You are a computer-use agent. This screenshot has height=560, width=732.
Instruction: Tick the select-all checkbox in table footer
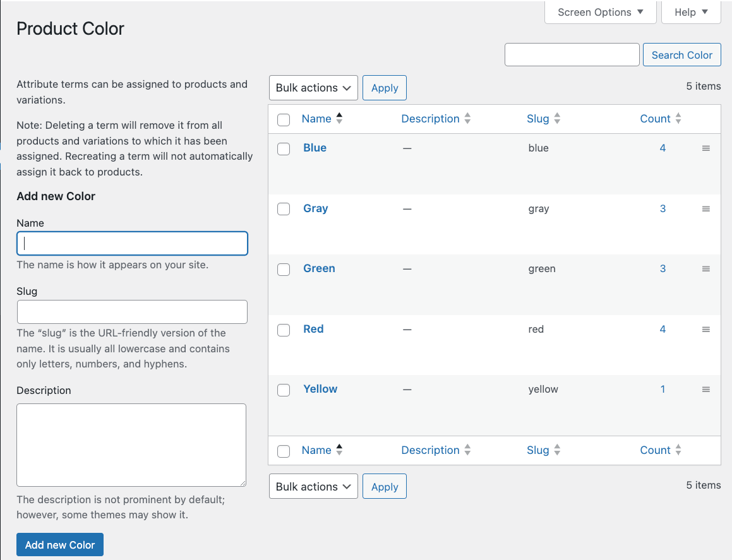[x=284, y=451]
